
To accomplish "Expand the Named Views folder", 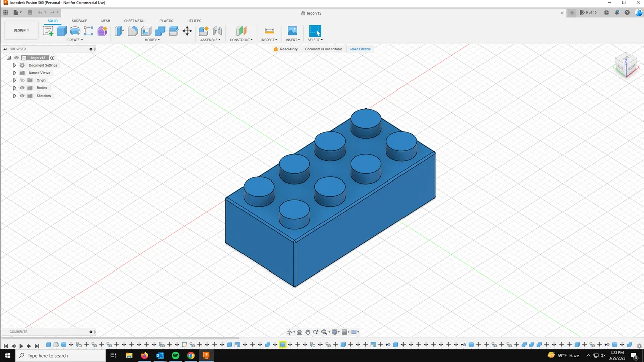I will [x=14, y=73].
